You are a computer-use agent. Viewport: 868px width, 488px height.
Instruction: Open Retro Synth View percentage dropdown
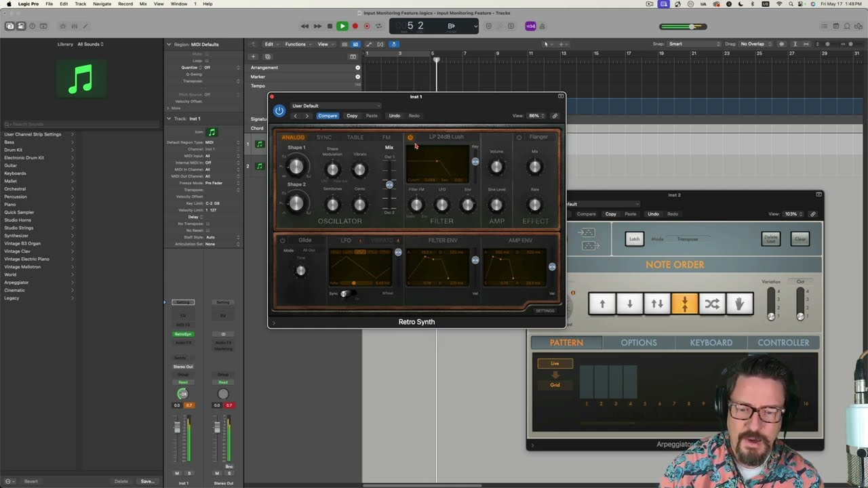[x=537, y=116]
